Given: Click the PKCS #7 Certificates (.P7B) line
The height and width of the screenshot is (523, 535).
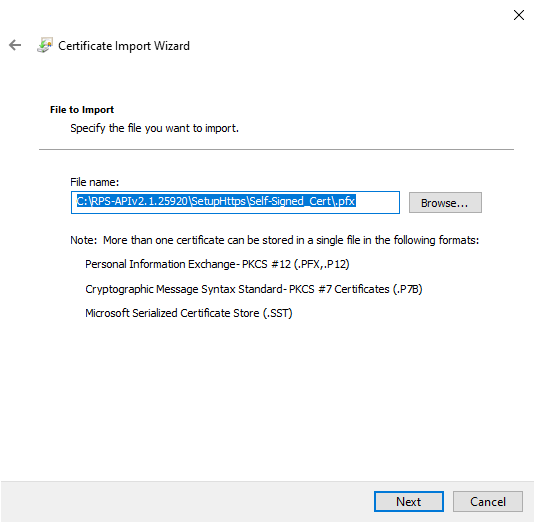Looking at the screenshot, I should click(254, 289).
